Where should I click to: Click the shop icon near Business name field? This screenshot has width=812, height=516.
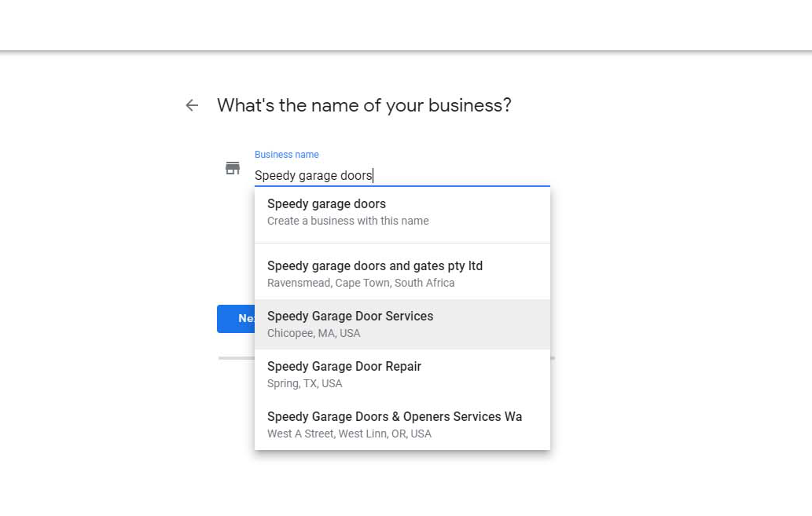tap(233, 167)
